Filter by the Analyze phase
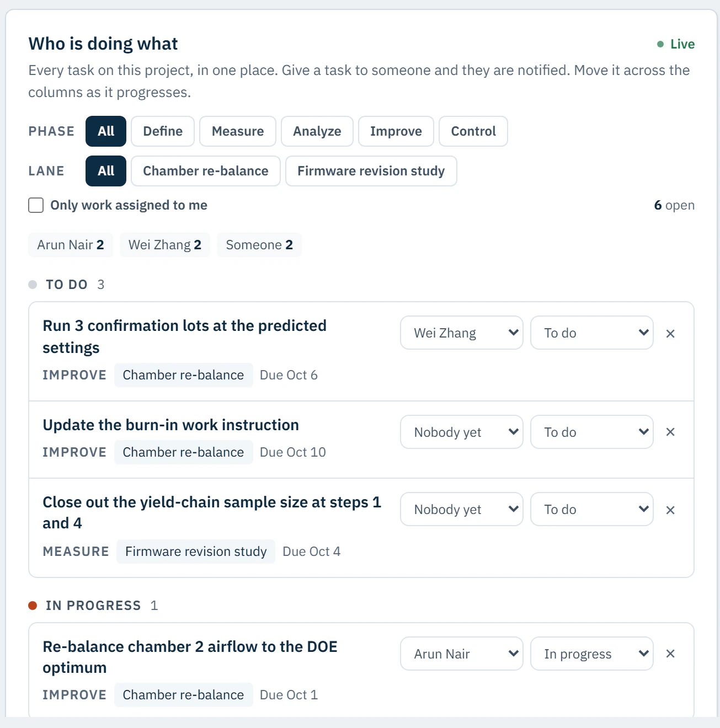Viewport: 720px width, 728px height. [317, 131]
